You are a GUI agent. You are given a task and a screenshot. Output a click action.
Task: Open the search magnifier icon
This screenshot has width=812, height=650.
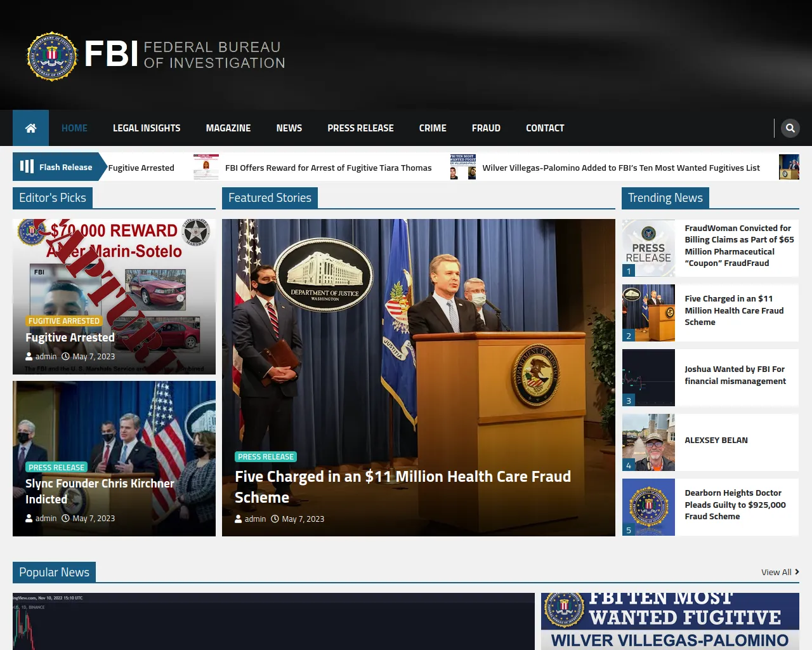(x=790, y=128)
